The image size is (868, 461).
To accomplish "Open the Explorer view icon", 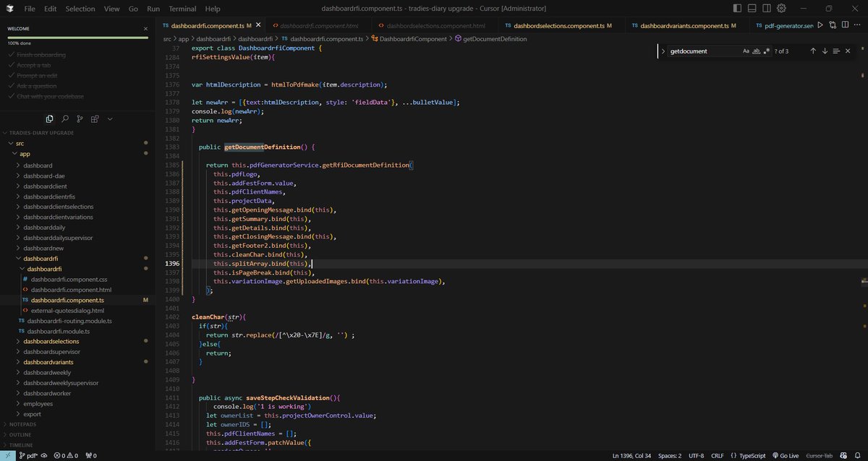I will click(49, 119).
